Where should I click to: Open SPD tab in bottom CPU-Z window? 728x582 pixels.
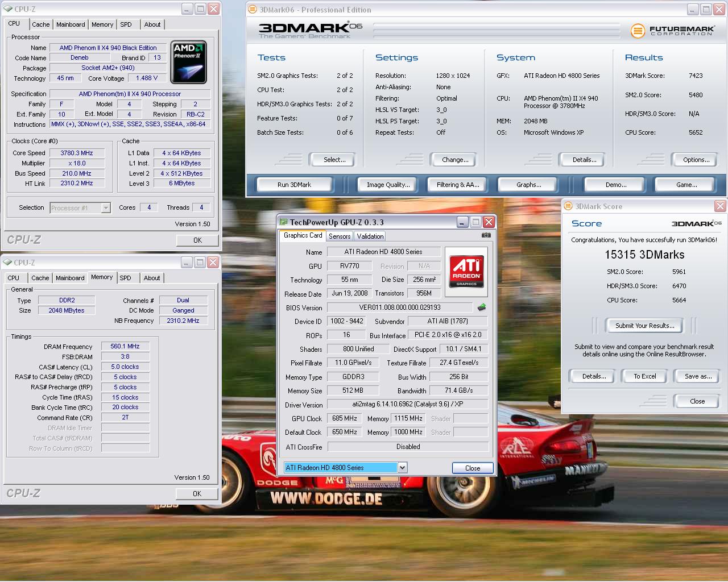[x=125, y=278]
